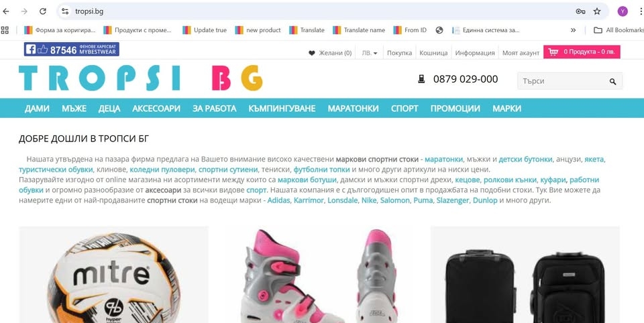Open the Желани (0) wishlist link
This screenshot has height=323, width=644.
point(330,53)
